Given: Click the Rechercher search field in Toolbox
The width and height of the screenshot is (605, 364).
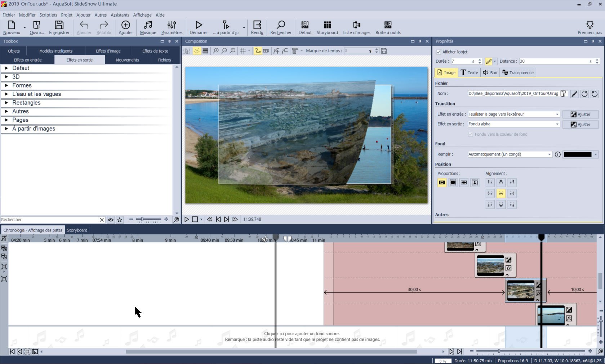Looking at the screenshot, I should [50, 220].
